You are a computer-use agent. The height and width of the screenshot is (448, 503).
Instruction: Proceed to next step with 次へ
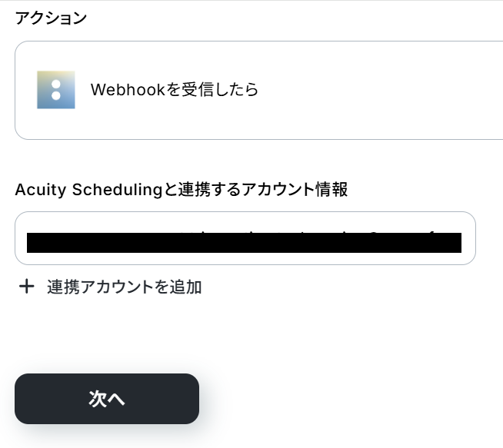tap(107, 399)
